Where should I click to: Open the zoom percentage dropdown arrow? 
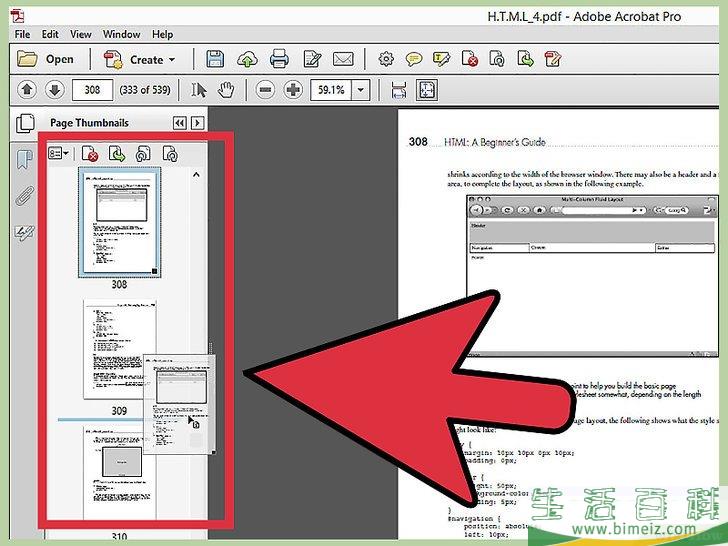[x=361, y=90]
